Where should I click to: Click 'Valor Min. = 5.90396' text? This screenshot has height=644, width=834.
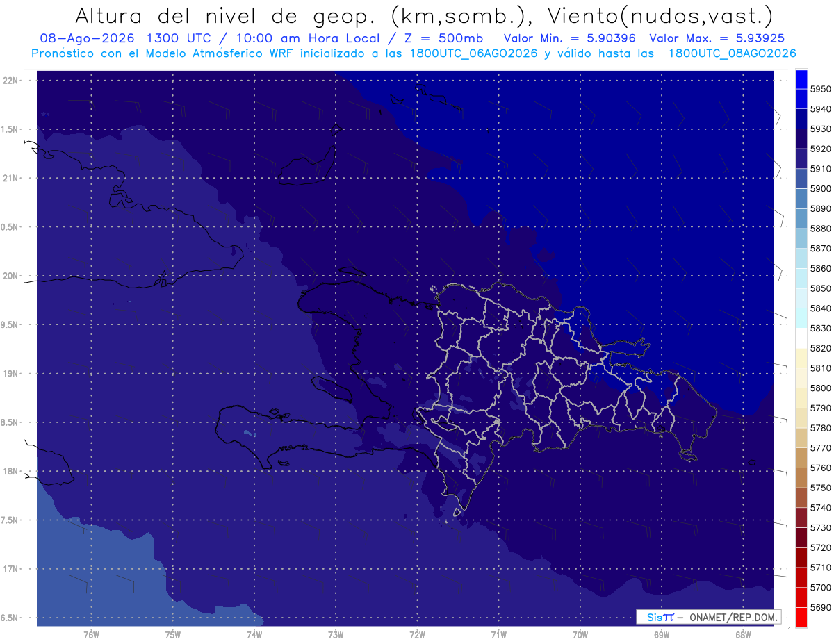pos(570,38)
